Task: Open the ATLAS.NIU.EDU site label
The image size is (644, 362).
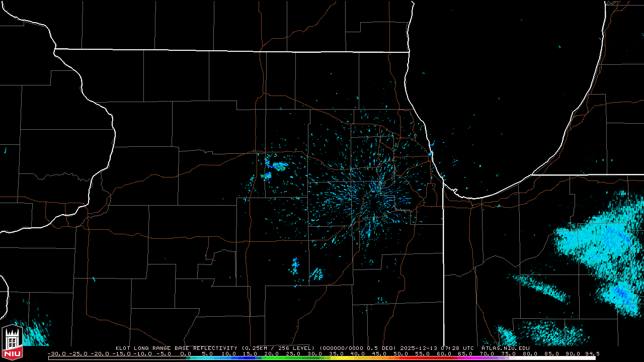Action: tap(506, 348)
